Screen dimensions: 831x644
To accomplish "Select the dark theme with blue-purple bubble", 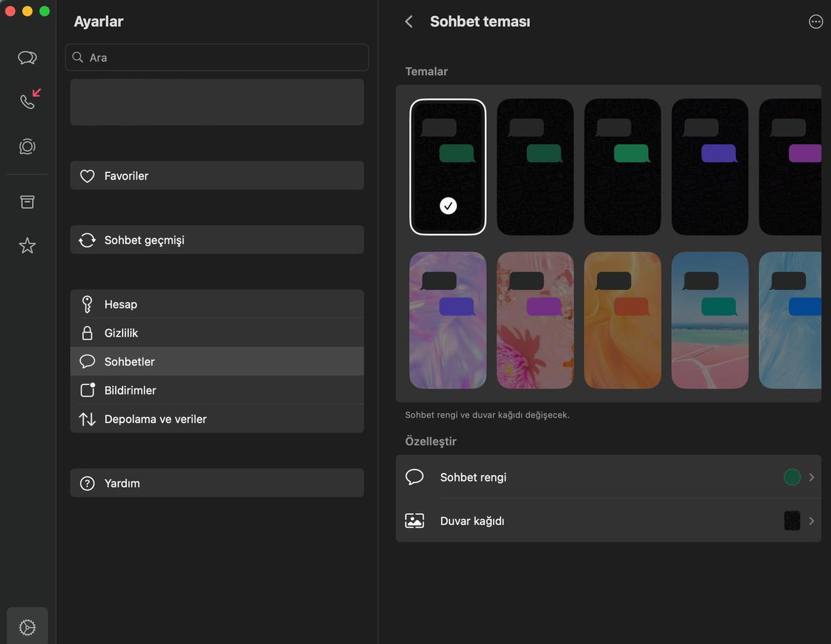I will pos(710,167).
